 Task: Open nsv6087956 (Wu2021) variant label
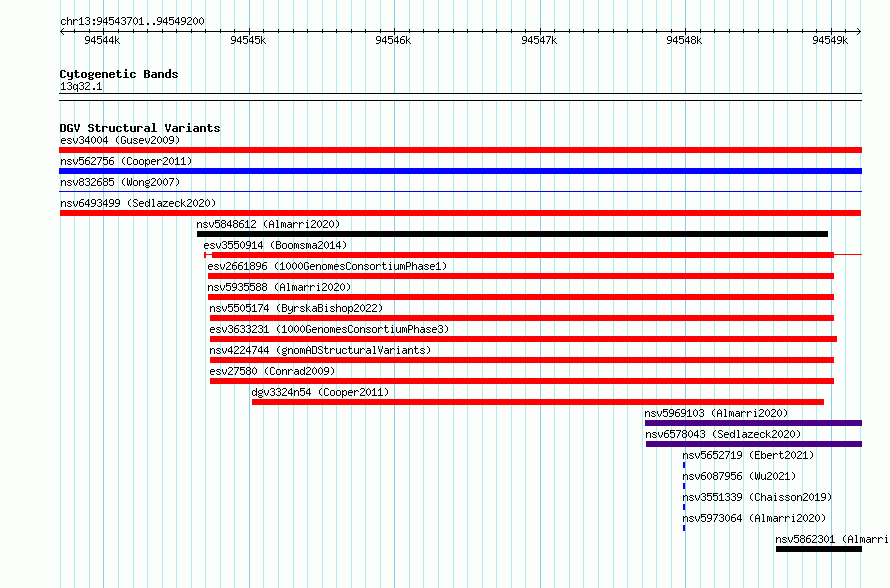739,476
